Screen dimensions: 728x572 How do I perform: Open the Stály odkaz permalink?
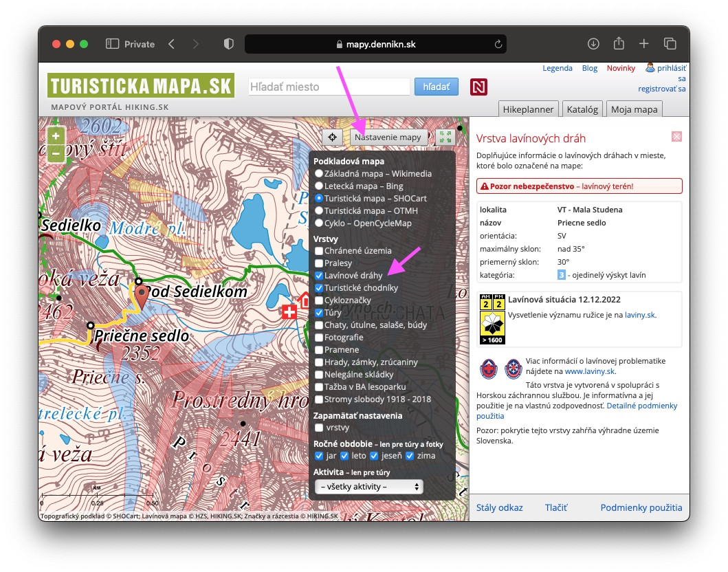pos(500,508)
